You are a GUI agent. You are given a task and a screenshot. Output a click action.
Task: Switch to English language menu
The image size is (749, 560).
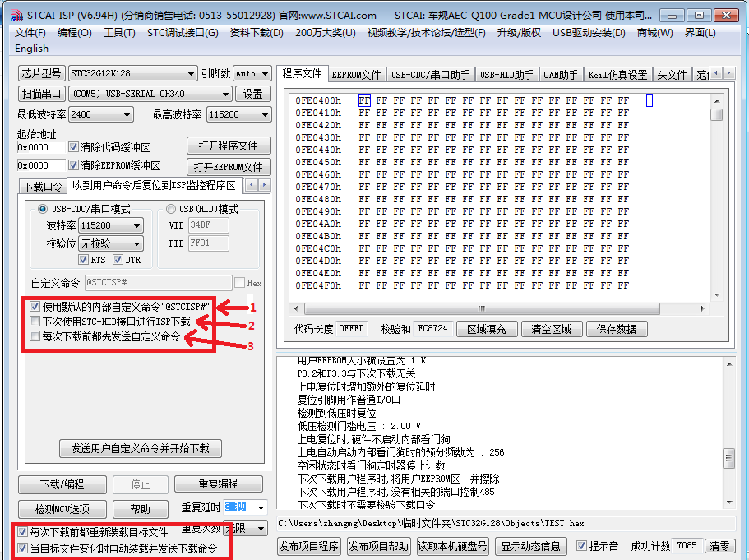(31, 49)
